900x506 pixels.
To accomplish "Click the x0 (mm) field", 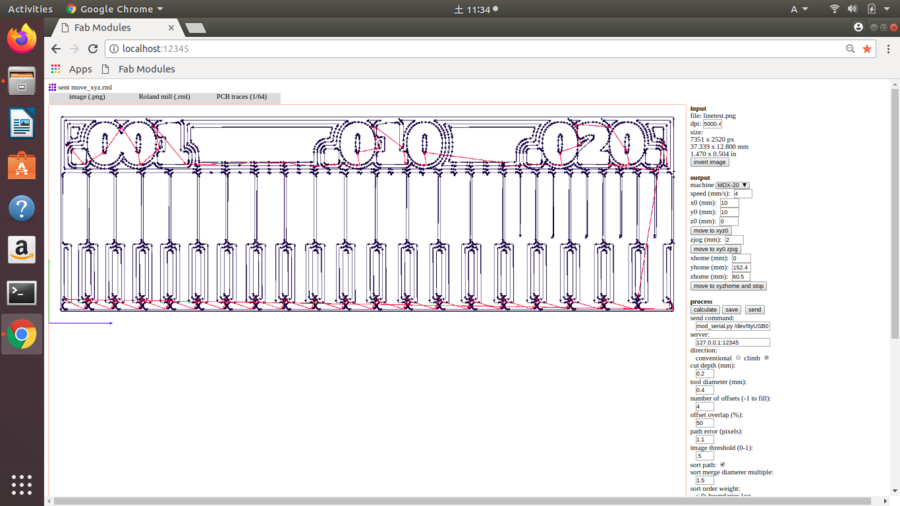I will coord(729,203).
